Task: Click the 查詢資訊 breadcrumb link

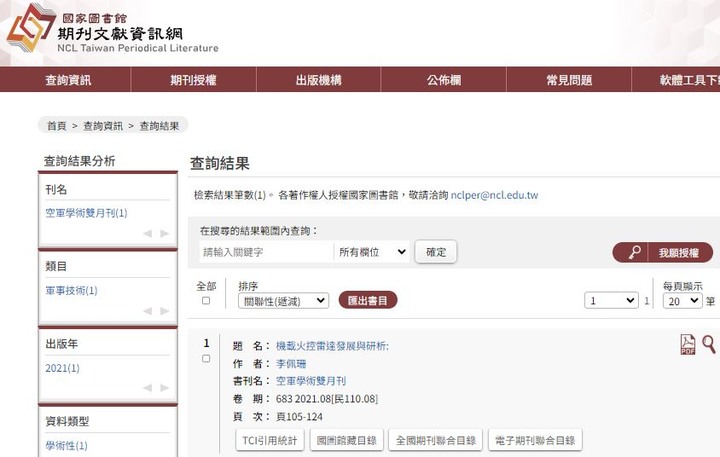Action: coord(103,126)
